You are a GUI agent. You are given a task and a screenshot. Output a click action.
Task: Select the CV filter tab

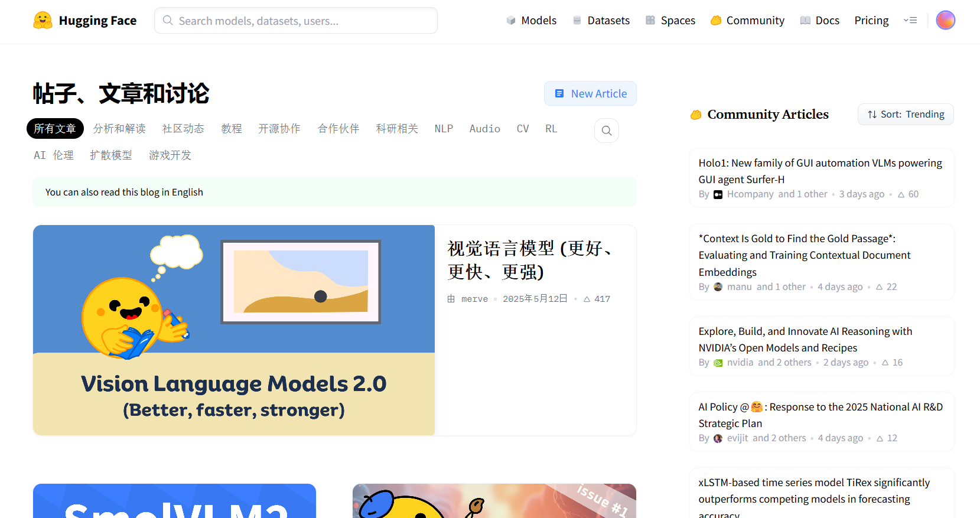[x=523, y=129]
